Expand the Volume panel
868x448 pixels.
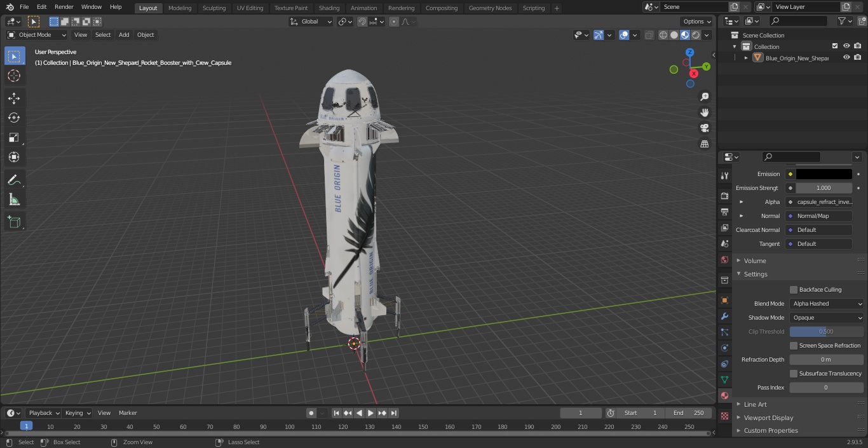click(755, 261)
